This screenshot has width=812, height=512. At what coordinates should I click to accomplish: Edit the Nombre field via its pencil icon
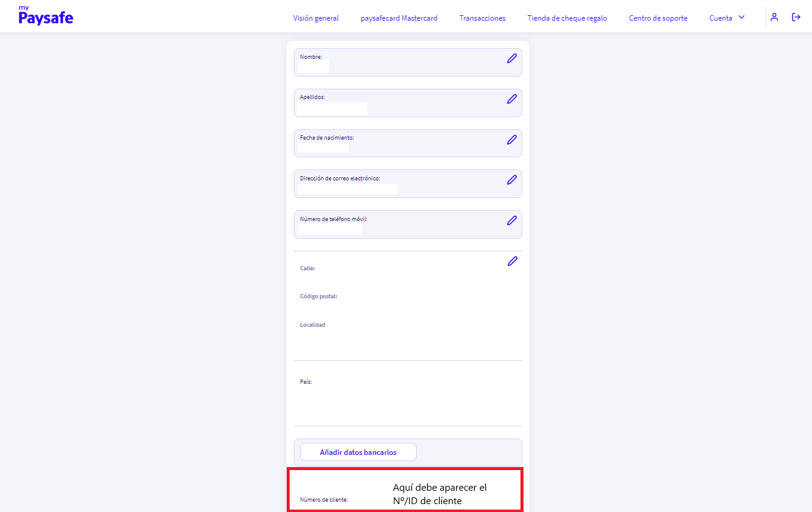click(511, 58)
